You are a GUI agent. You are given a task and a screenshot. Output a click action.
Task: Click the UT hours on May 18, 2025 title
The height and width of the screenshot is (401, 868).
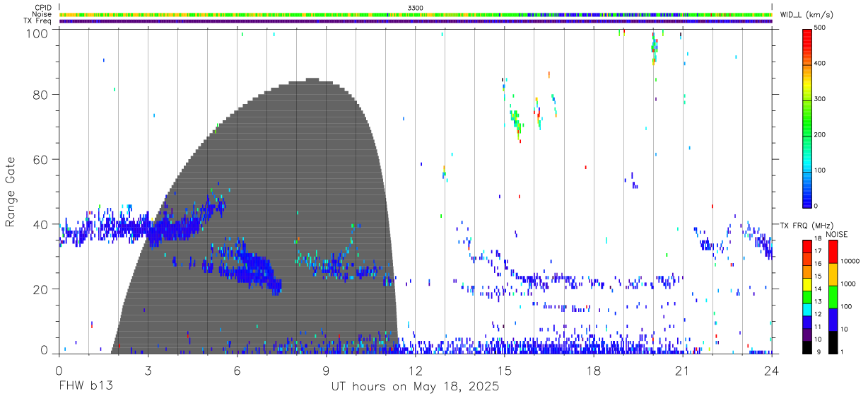coord(415,387)
